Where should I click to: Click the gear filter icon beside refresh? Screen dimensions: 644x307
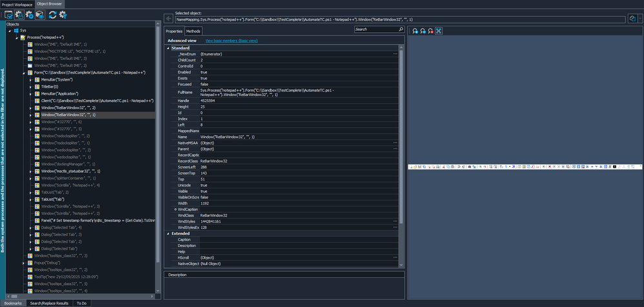click(63, 15)
